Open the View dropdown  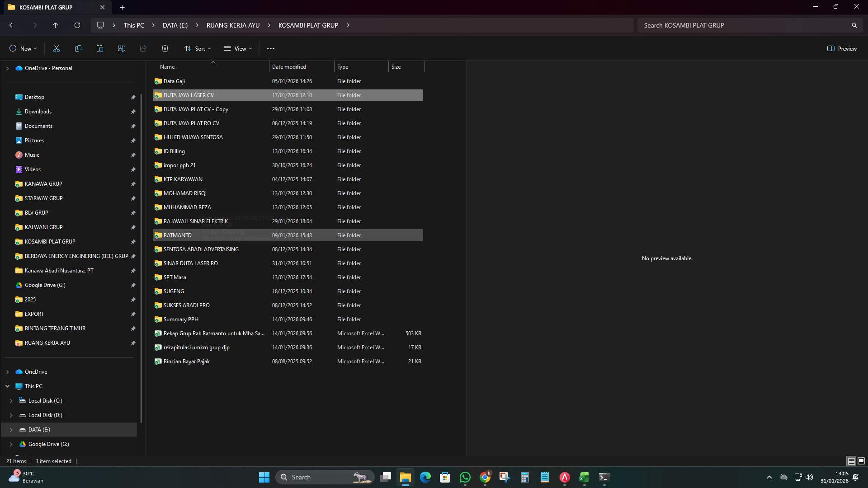(x=238, y=48)
